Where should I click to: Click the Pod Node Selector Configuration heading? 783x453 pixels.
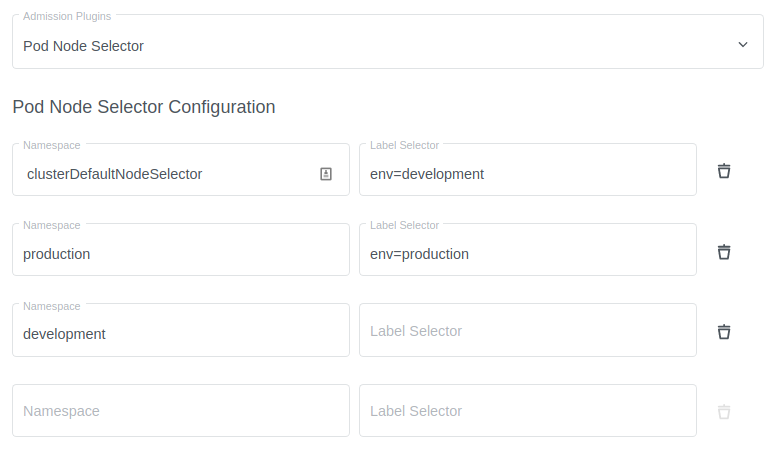144,106
